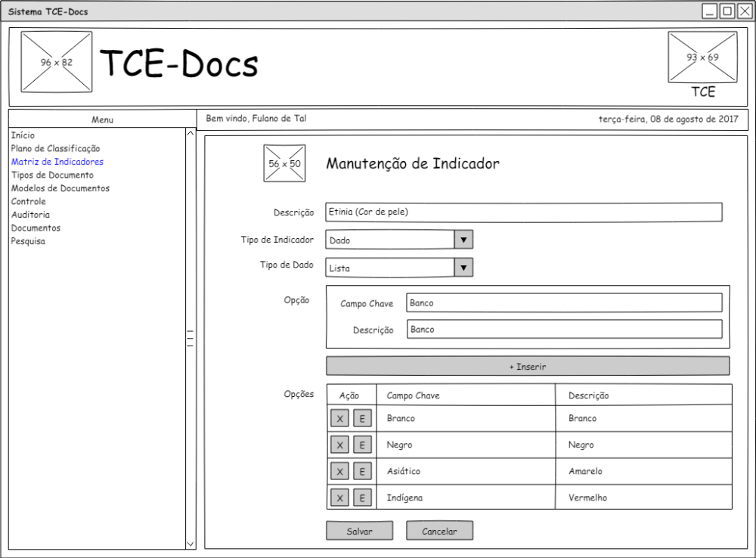Image resolution: width=756 pixels, height=558 pixels.
Task: Open Matriz de Indicadores menu item
Action: [57, 162]
